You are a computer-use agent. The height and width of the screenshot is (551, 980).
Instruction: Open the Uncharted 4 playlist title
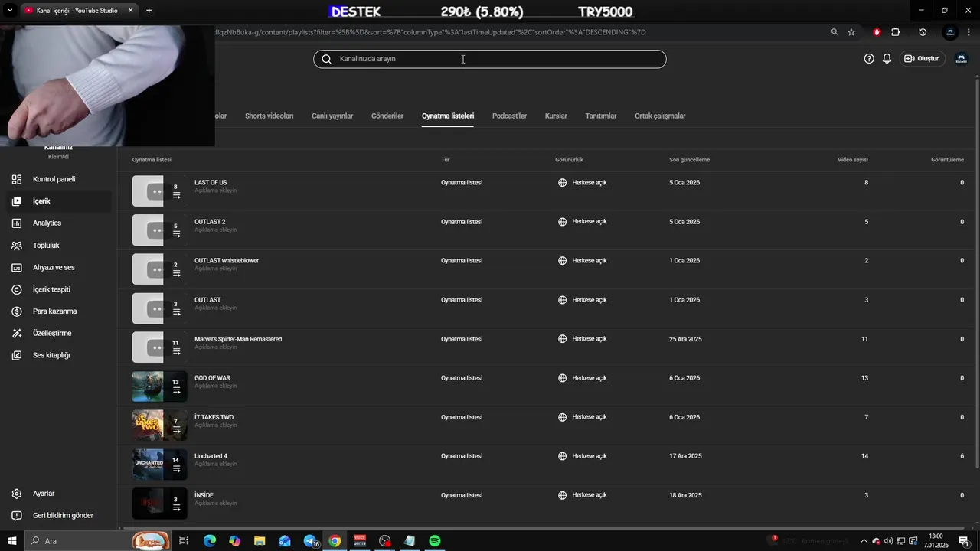pos(211,456)
